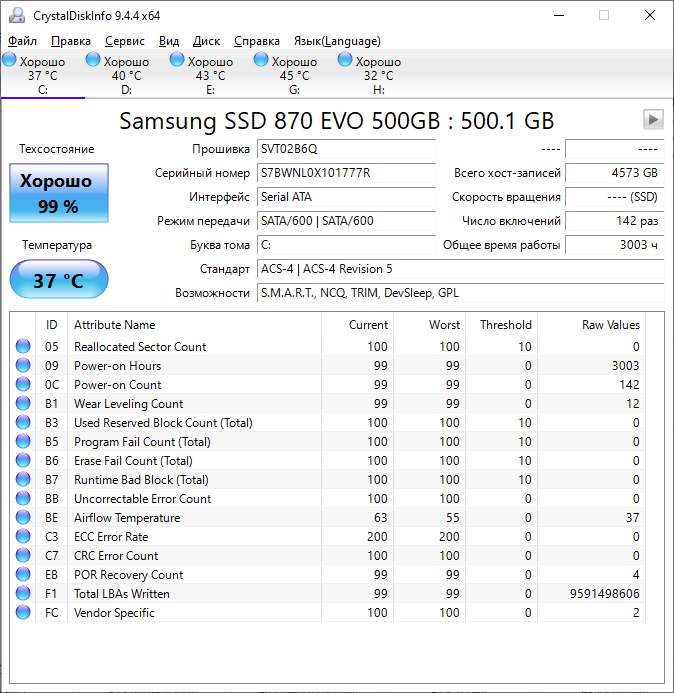The image size is (674, 693).
Task: Click the CrystalDiskInfo app icon in title bar
Action: (17, 15)
